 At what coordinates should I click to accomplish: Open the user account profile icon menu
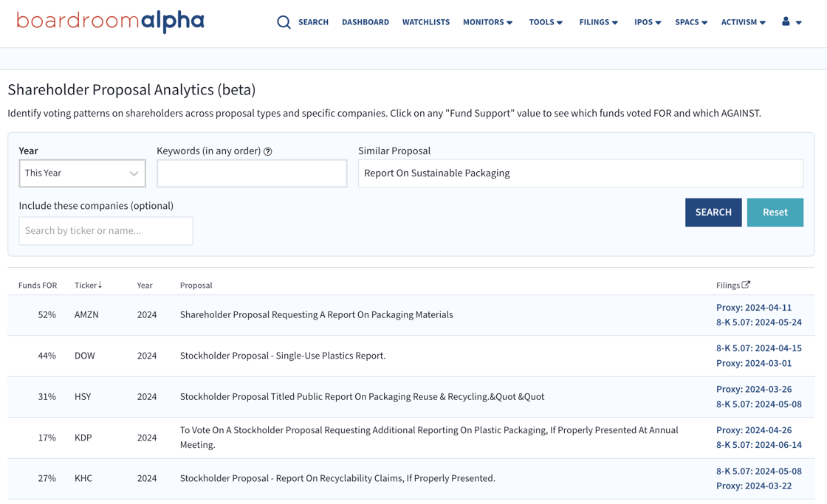click(x=785, y=22)
